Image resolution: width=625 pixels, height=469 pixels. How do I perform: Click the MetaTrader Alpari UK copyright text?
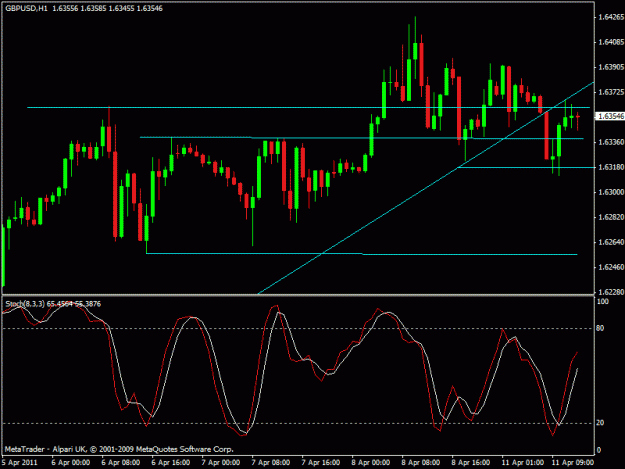pyautogui.click(x=119, y=449)
